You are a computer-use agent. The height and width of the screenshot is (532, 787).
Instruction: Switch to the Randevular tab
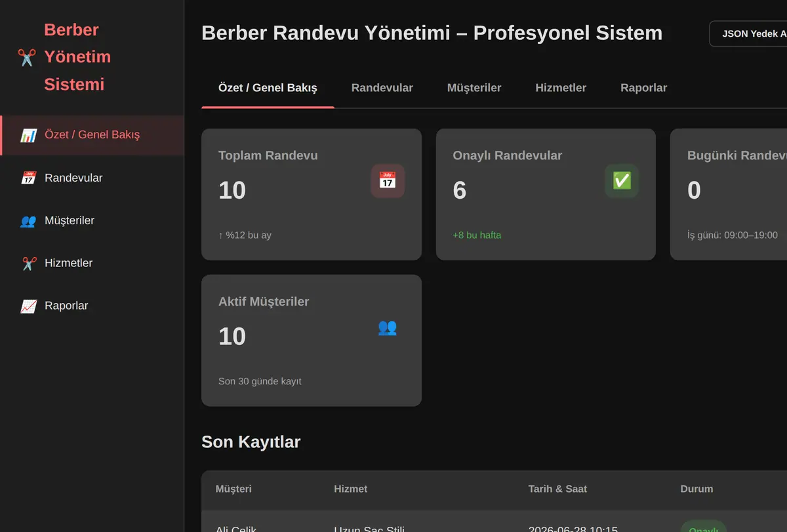click(382, 88)
